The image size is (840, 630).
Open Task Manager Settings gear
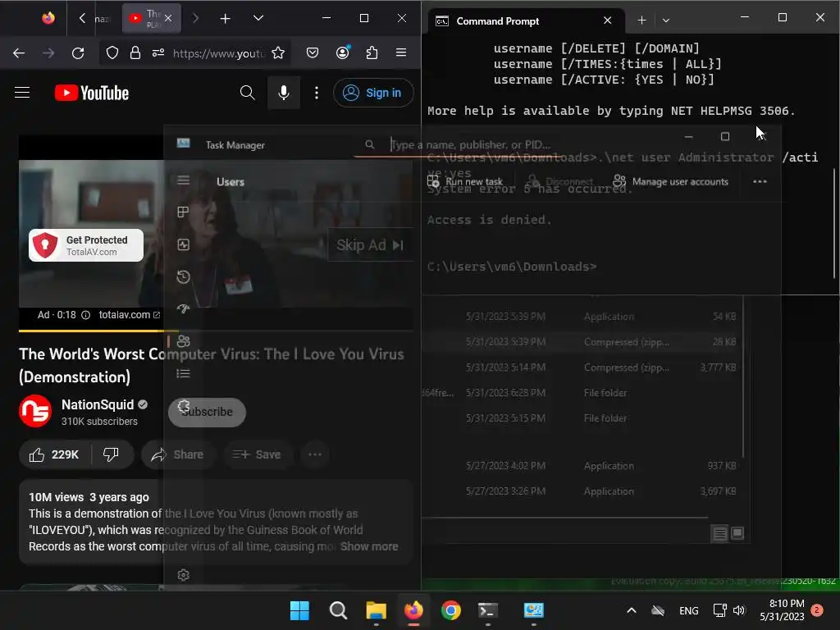[x=183, y=575]
